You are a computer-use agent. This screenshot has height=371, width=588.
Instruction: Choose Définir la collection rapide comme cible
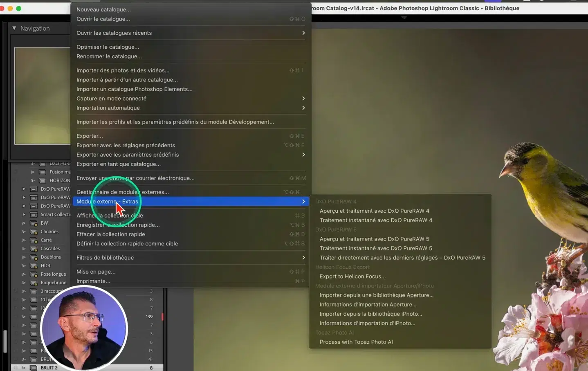pos(191,244)
